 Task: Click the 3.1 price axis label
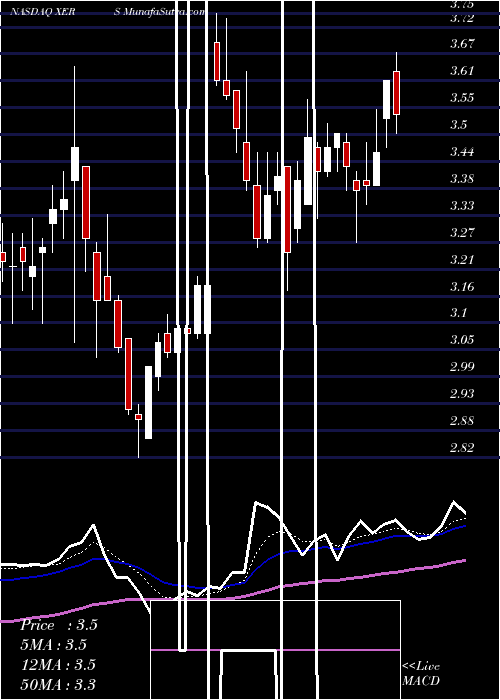point(458,312)
